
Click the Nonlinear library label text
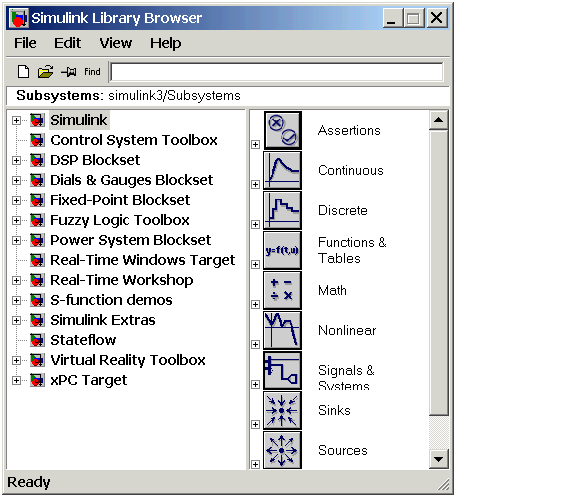[347, 330]
